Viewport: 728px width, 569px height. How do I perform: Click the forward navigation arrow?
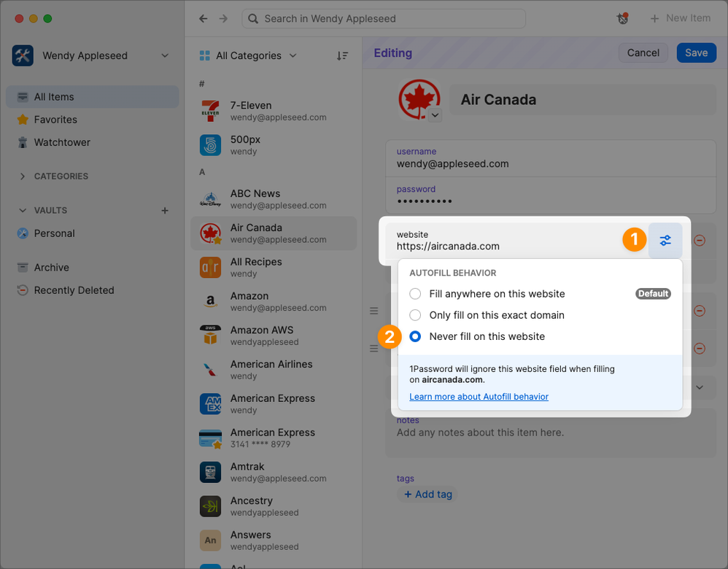click(x=223, y=18)
